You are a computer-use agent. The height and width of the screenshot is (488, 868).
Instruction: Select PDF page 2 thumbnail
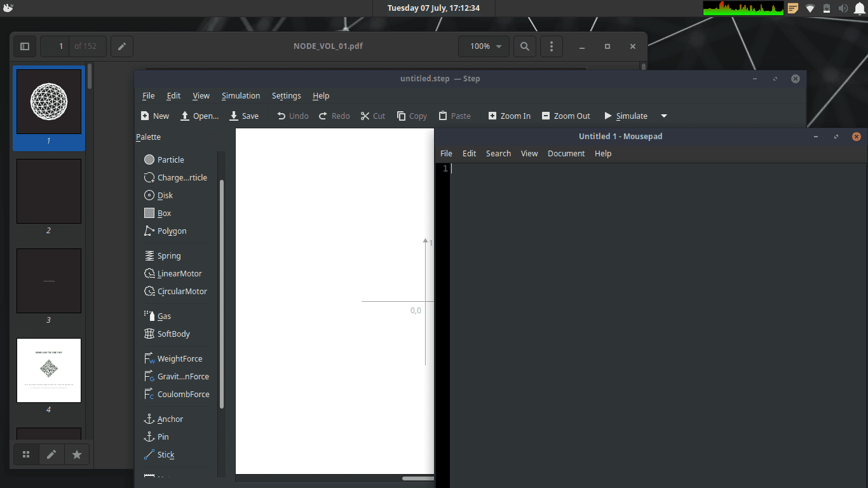coord(49,191)
